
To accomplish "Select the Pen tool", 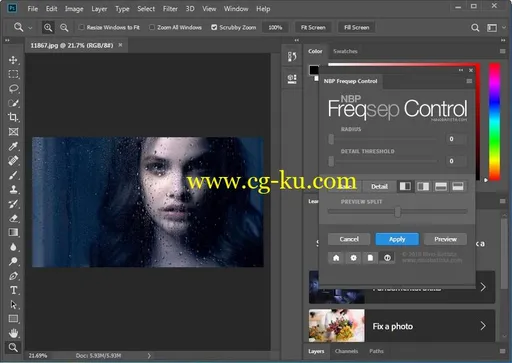I will tap(13, 276).
